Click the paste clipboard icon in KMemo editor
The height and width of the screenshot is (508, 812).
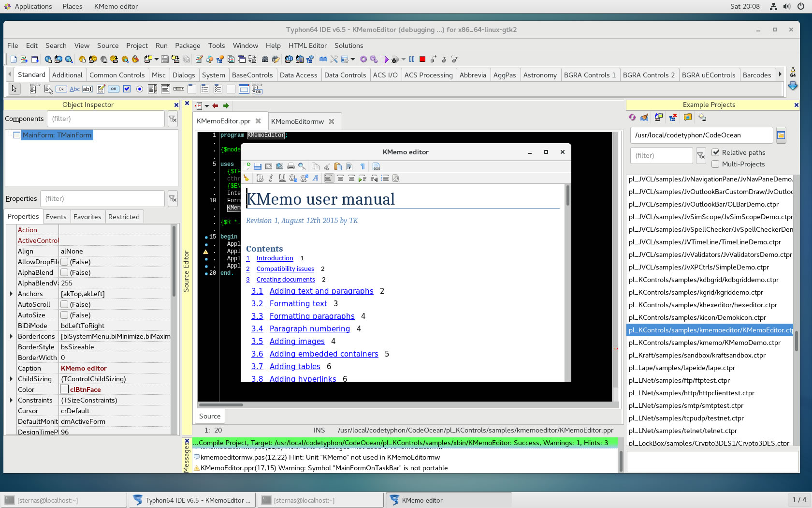[338, 166]
